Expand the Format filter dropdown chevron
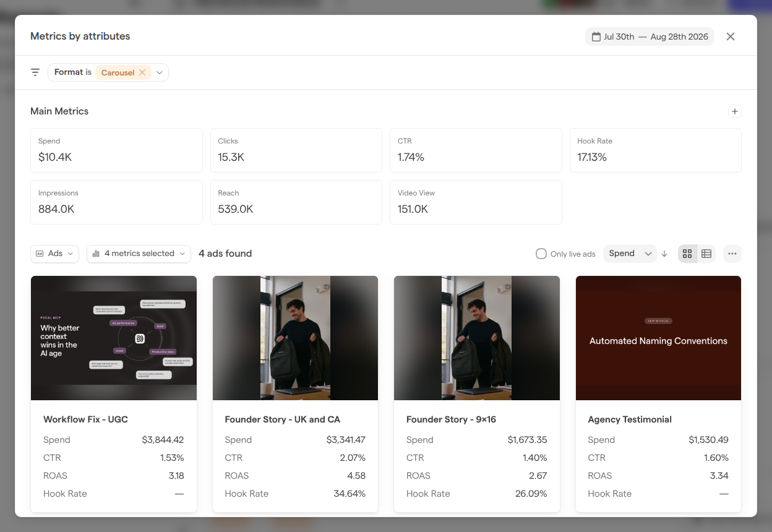 coord(160,72)
